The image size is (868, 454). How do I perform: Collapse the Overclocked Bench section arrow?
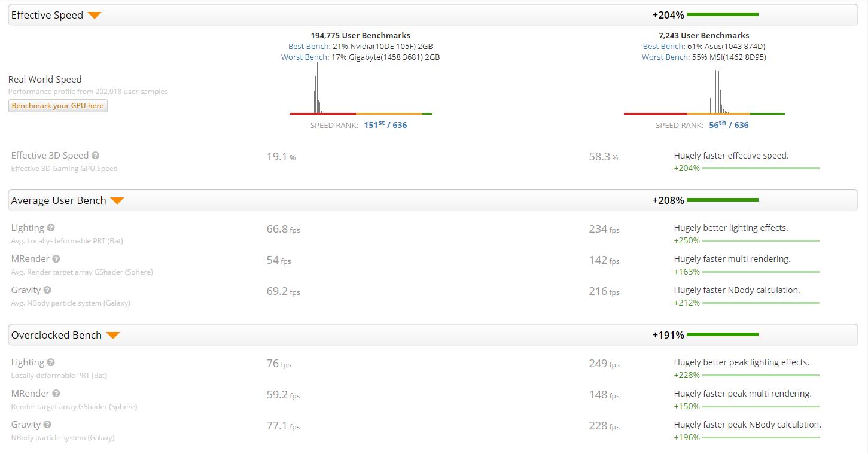[113, 336]
